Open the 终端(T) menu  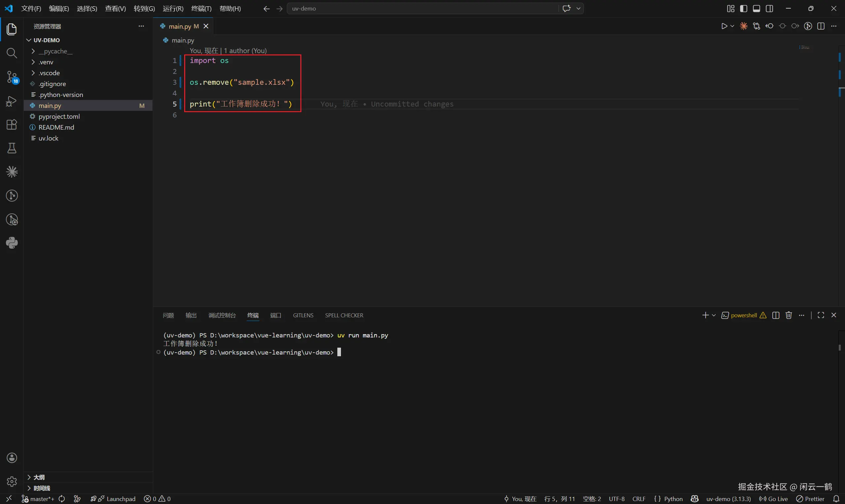tap(201, 9)
